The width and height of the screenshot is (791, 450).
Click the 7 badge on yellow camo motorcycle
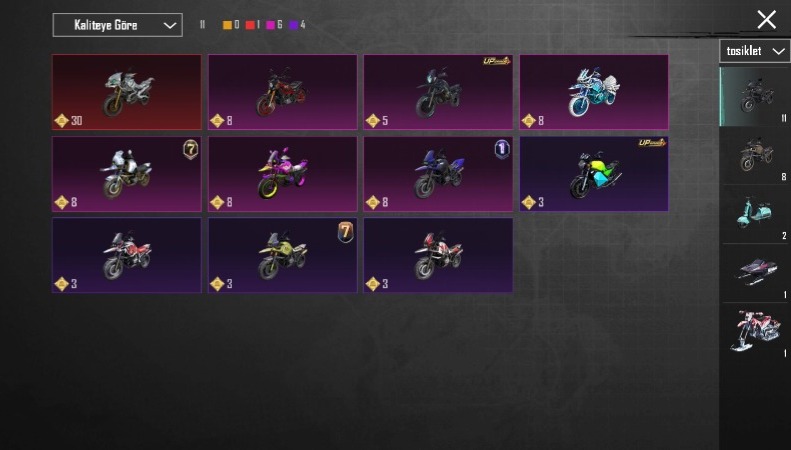click(x=346, y=232)
